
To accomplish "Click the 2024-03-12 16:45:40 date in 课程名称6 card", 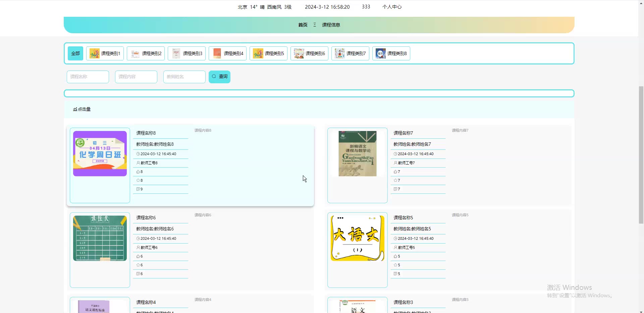I will click(158, 238).
